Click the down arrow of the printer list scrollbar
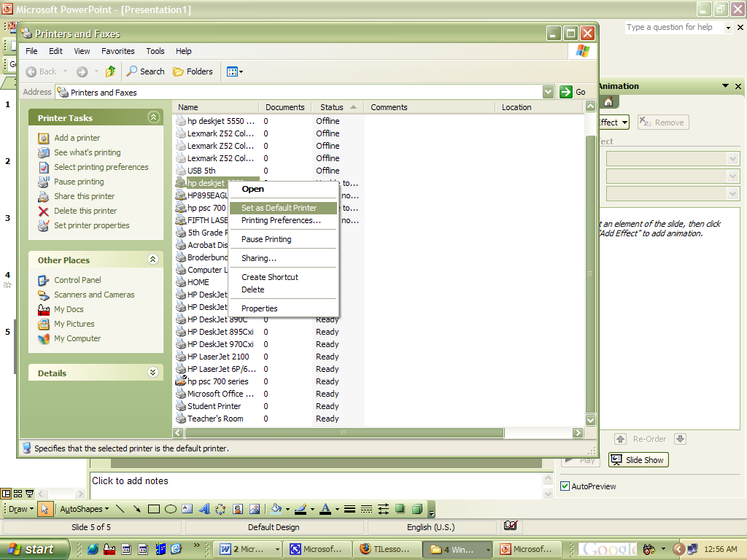Image resolution: width=747 pixels, height=560 pixels. (591, 420)
